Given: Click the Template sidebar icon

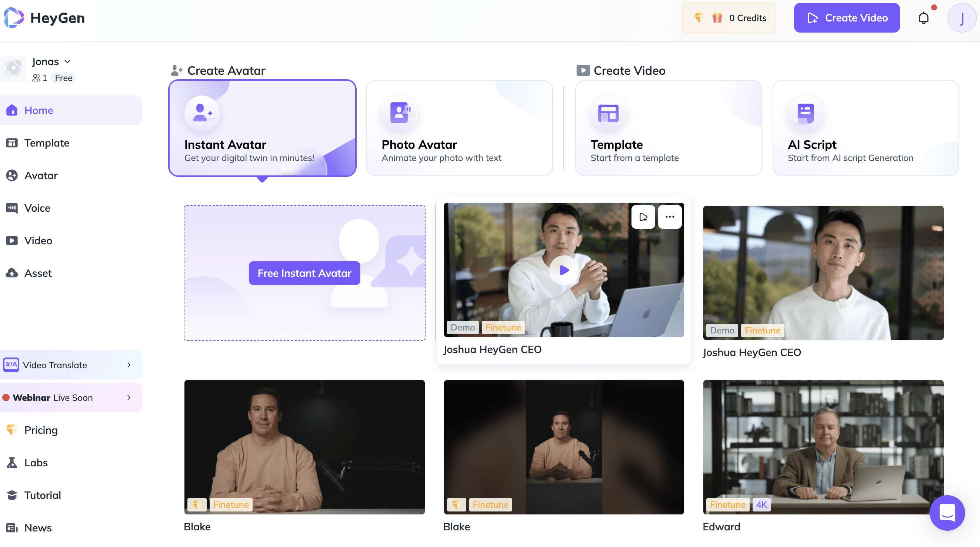Looking at the screenshot, I should point(12,143).
